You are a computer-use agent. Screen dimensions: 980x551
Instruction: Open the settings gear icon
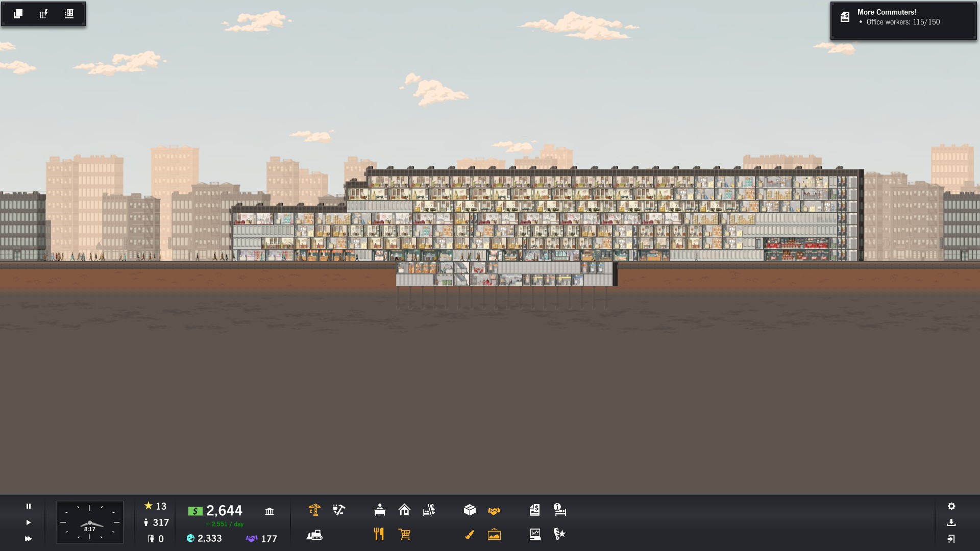coord(951,506)
